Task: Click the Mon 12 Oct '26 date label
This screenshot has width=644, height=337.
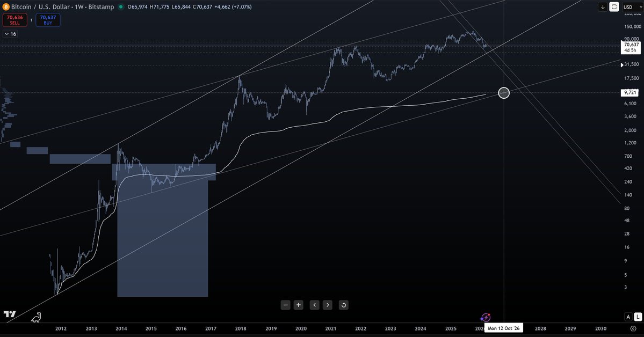Action: click(503, 328)
